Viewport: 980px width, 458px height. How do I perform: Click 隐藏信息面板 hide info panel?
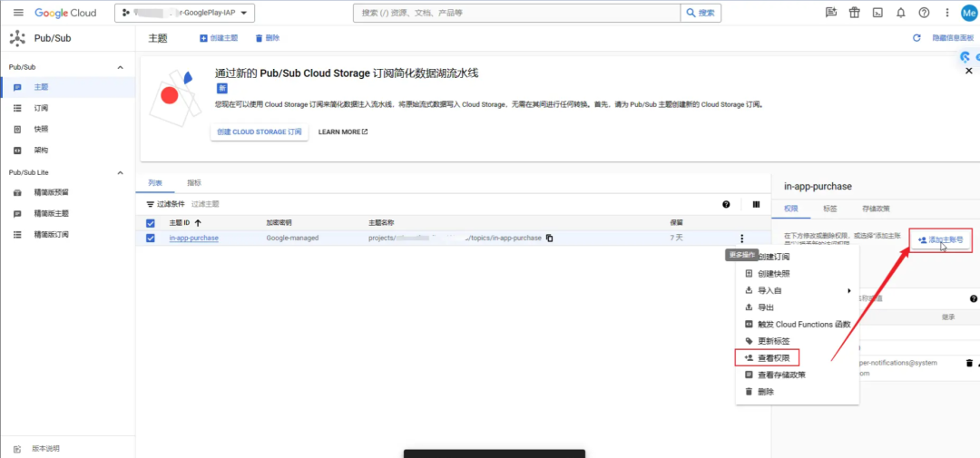(953, 38)
